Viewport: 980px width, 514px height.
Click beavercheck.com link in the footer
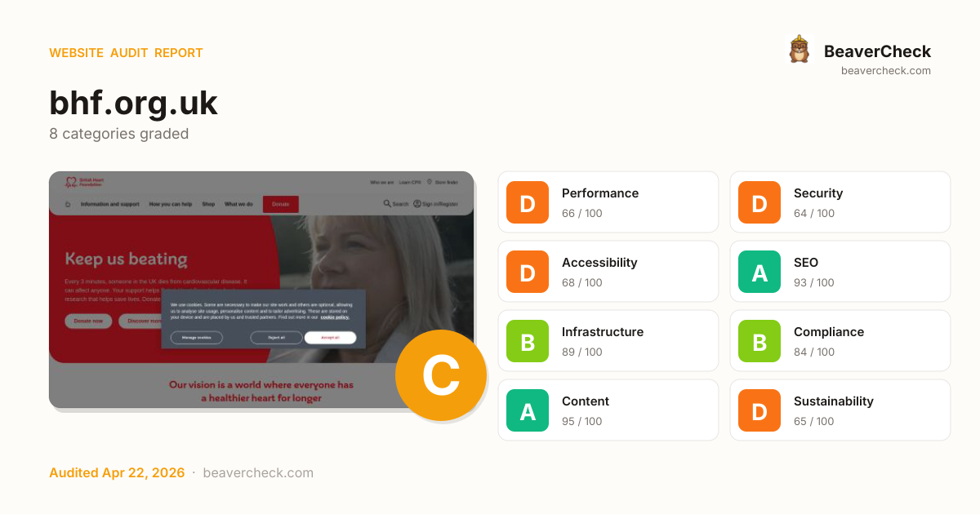point(258,473)
